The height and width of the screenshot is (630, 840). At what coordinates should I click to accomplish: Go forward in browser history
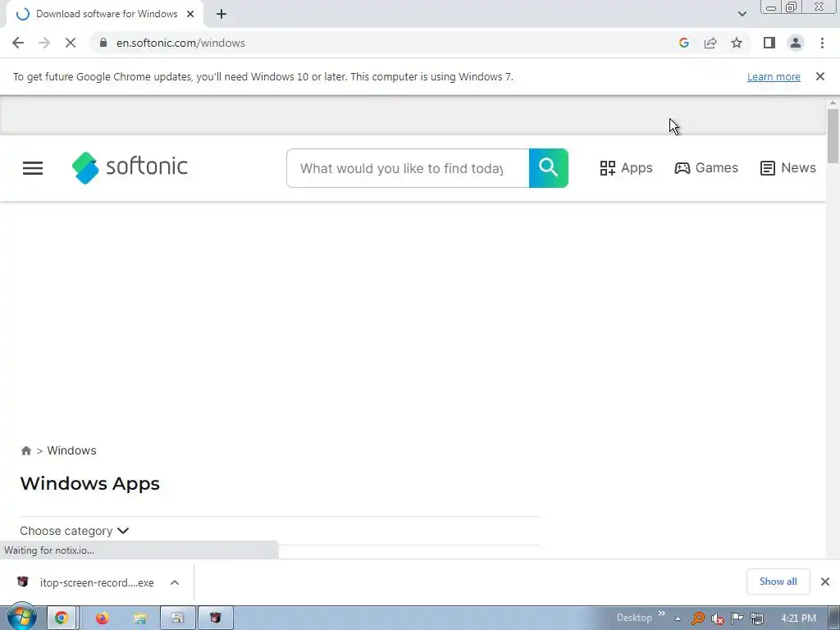pyautogui.click(x=44, y=43)
